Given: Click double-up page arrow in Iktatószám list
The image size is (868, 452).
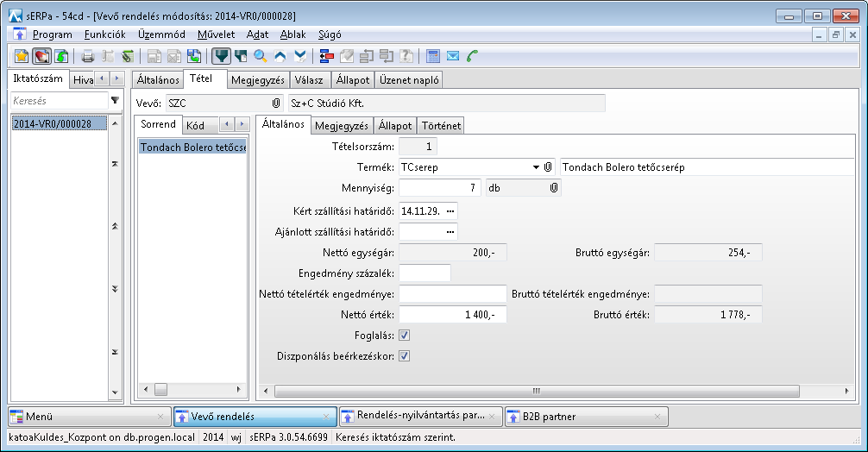Looking at the screenshot, I should (115, 226).
